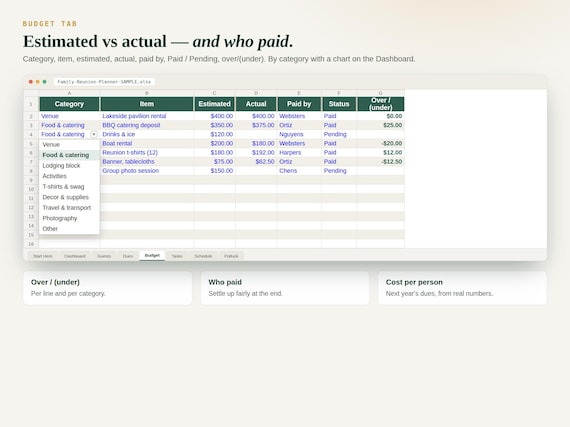This screenshot has height=427, width=570.
Task: Click the row 10 number header
Action: tap(31, 189)
